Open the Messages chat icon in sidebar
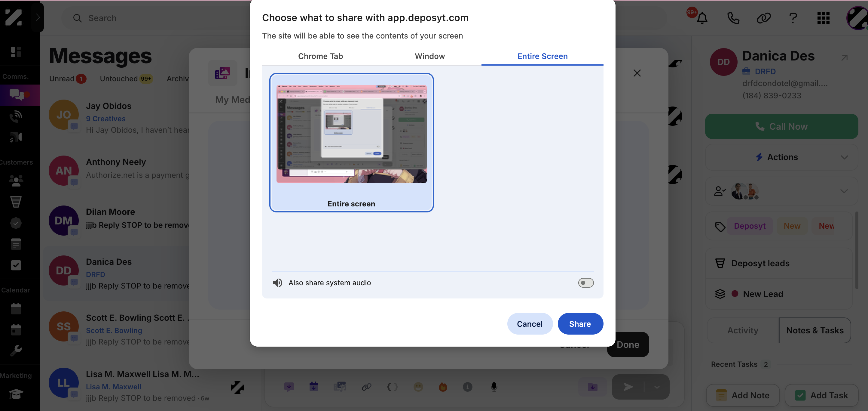This screenshot has height=411, width=868. [17, 95]
